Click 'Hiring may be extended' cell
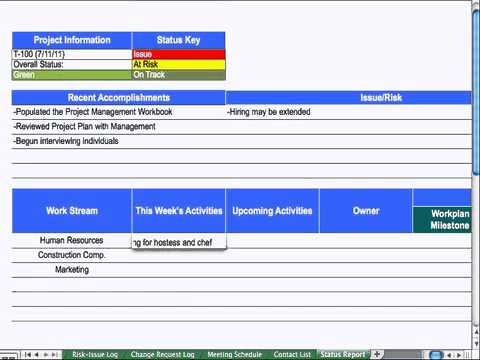 349,112
